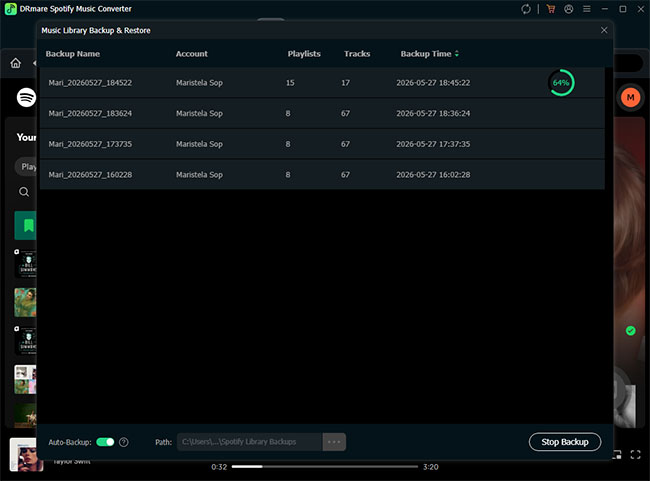Click the green checkmark saved icon
Screen dimensions: 650x481
(631, 330)
